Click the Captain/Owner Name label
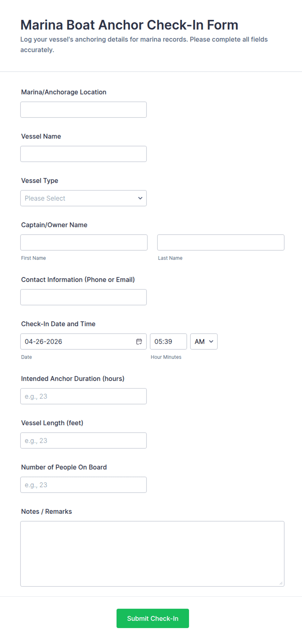The height and width of the screenshot is (644, 302). click(x=54, y=225)
